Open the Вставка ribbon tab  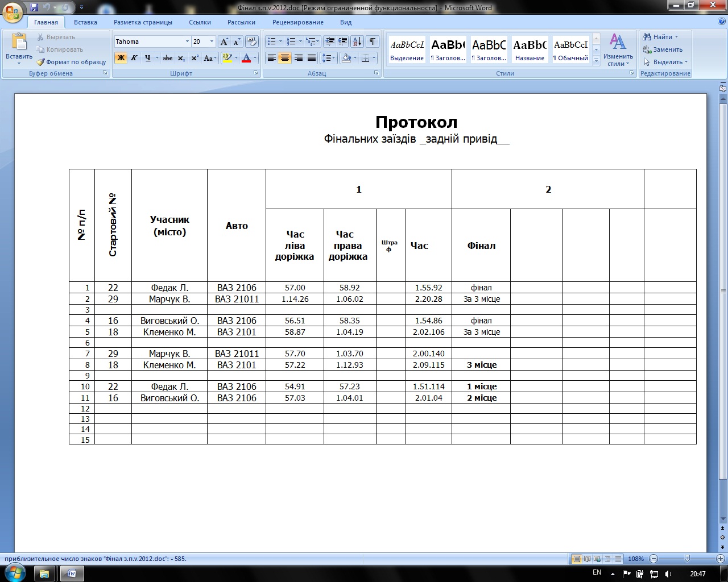click(x=85, y=22)
